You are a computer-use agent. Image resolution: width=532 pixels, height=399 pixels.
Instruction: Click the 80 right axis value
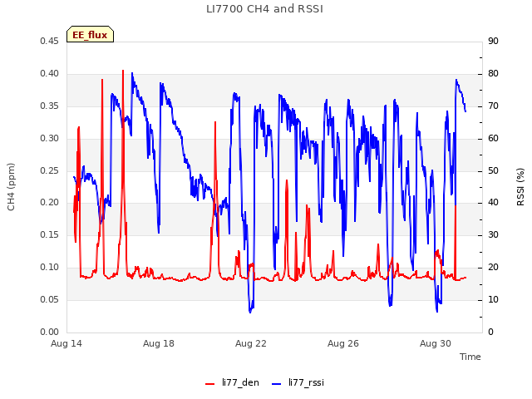493,74
